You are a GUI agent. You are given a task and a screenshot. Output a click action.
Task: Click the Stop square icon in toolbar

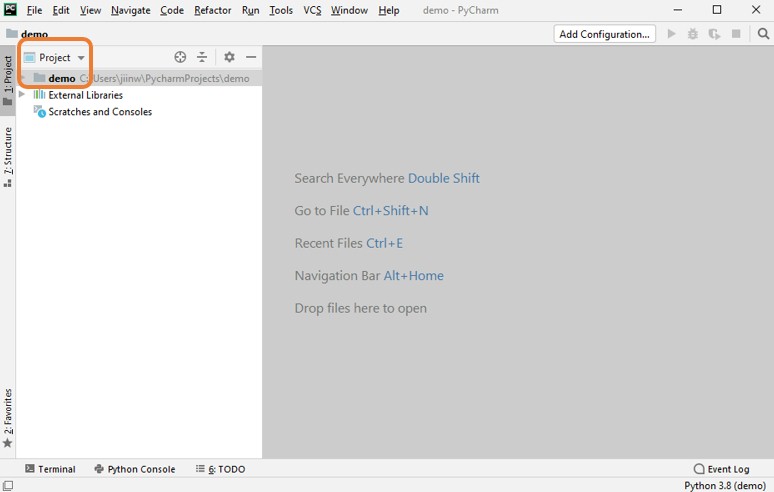[x=736, y=34]
